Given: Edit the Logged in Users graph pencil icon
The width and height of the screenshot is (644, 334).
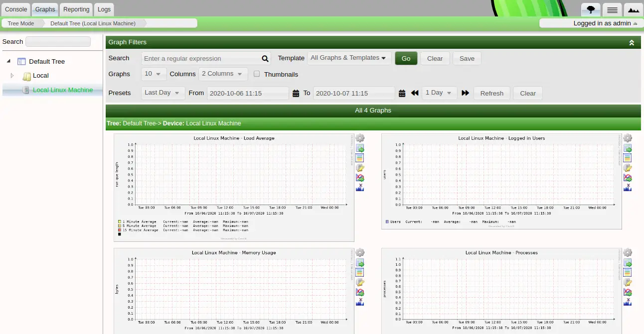Looking at the screenshot, I should coord(628,168).
